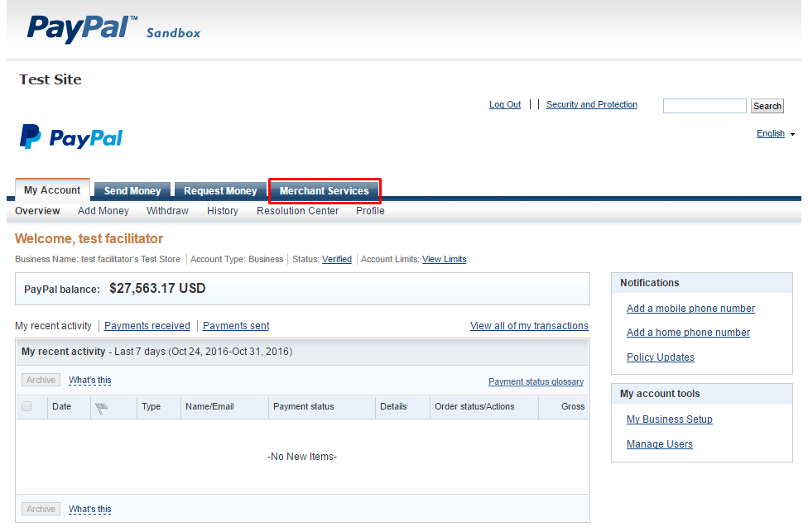Open the Resolution Center submenu
The height and width of the screenshot is (532, 808).
pyautogui.click(x=297, y=211)
